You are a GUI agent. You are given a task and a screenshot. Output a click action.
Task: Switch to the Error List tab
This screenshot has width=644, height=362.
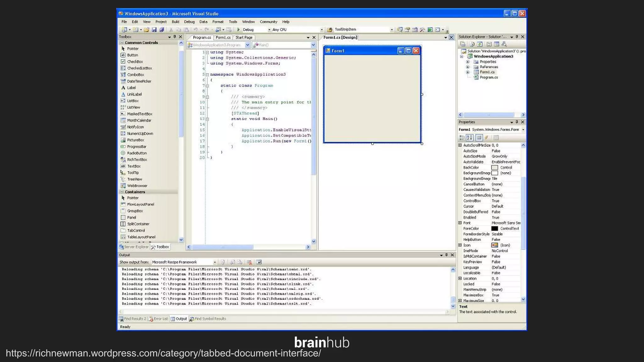[160, 319]
